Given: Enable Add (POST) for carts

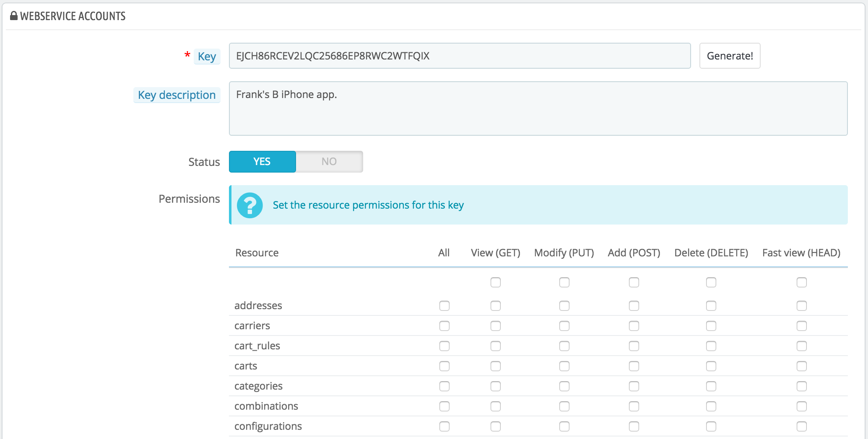Looking at the screenshot, I should [634, 366].
